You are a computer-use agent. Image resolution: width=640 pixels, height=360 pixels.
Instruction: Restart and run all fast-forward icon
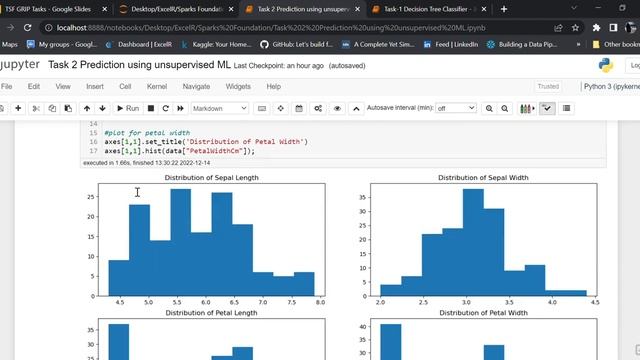180,108
